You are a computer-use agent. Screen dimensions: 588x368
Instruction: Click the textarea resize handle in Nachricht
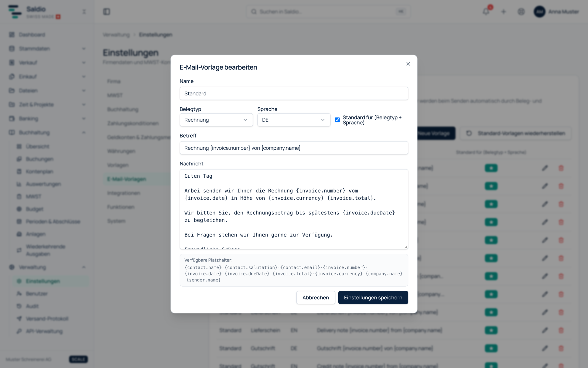[406, 247]
